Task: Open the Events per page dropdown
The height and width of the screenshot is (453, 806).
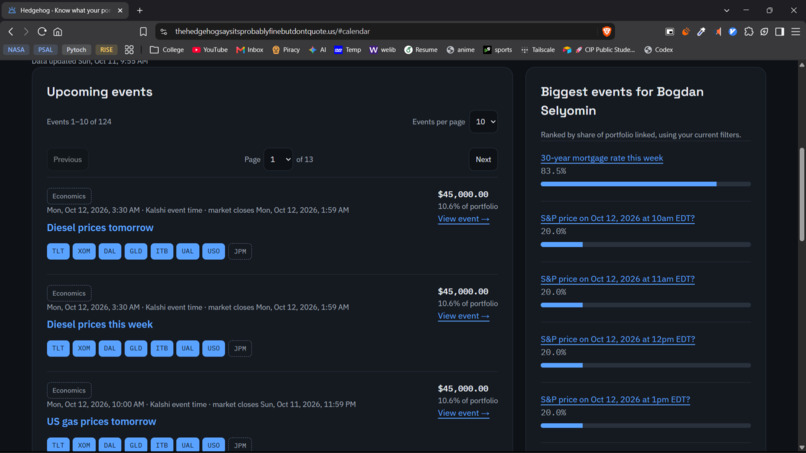Action: point(484,122)
